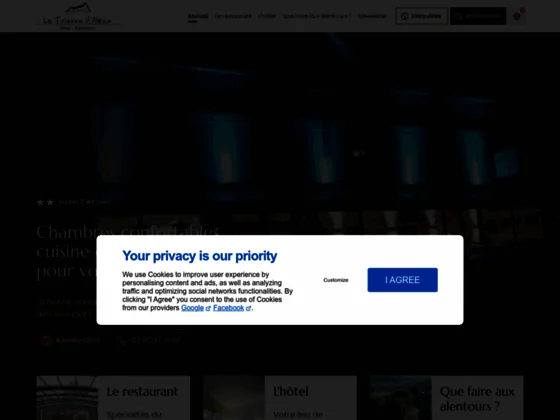
Task: Accept cookies with the I AGREE button
Action: [x=402, y=280]
